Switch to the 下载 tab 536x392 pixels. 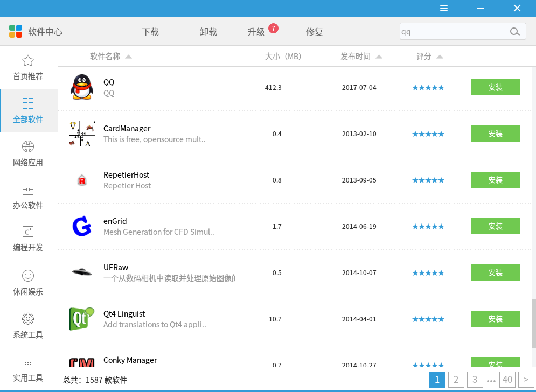point(150,32)
